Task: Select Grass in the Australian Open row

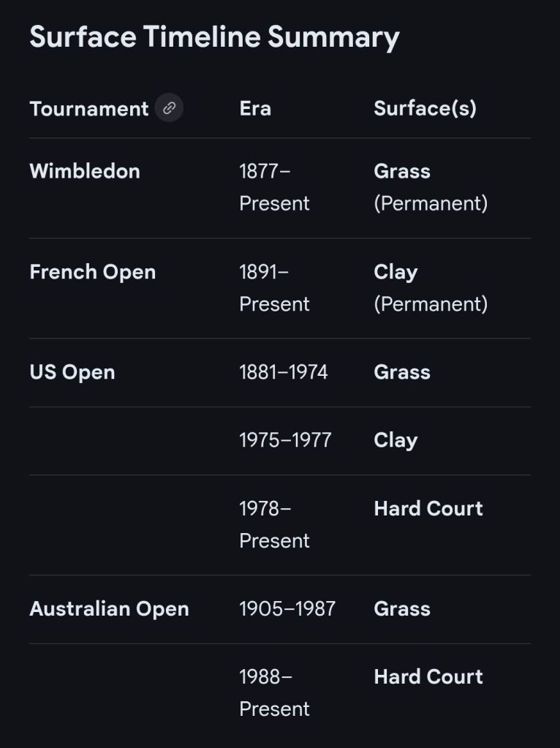Action: [402, 609]
